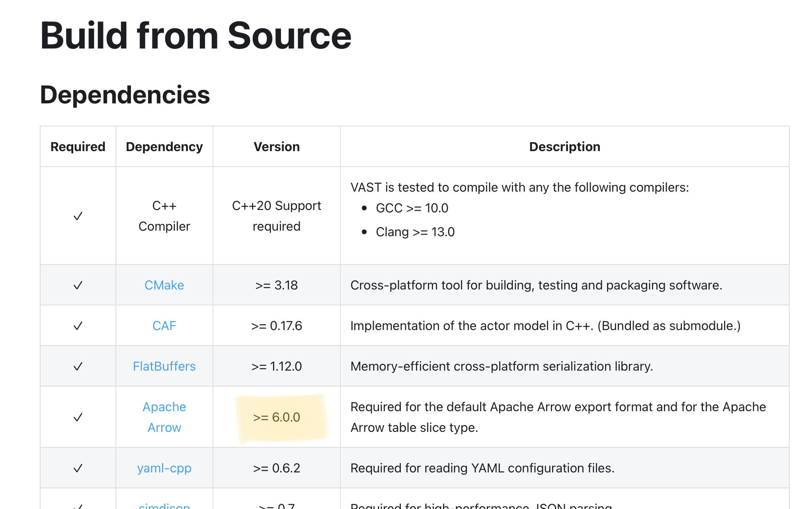Open the yaml-cpp dependency link
The width and height of the screenshot is (812, 509).
coord(164,468)
